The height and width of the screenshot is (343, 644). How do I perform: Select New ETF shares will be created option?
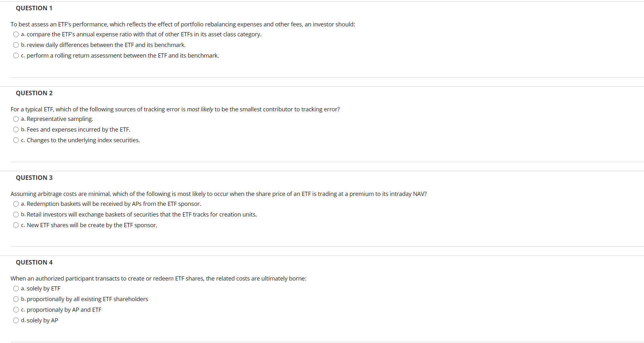(x=16, y=225)
